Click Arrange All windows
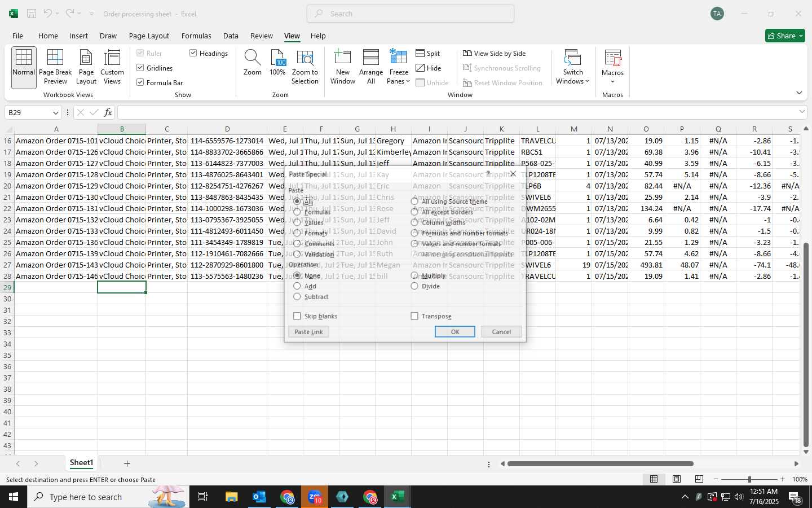Viewport: 812px width, 508px height. [371, 67]
